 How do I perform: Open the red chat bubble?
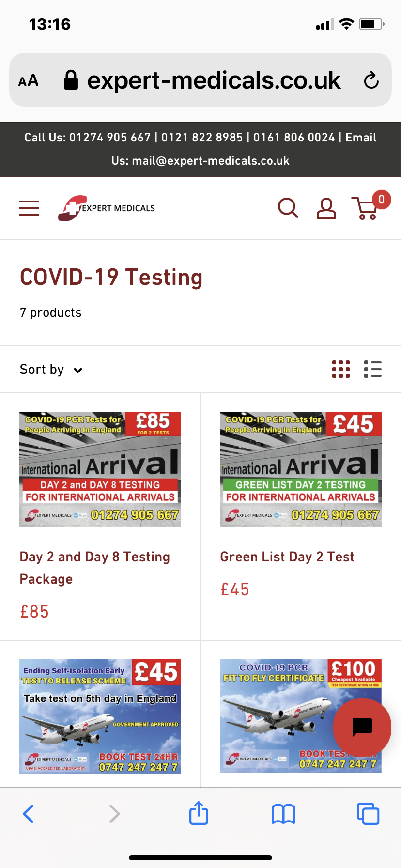point(362,727)
